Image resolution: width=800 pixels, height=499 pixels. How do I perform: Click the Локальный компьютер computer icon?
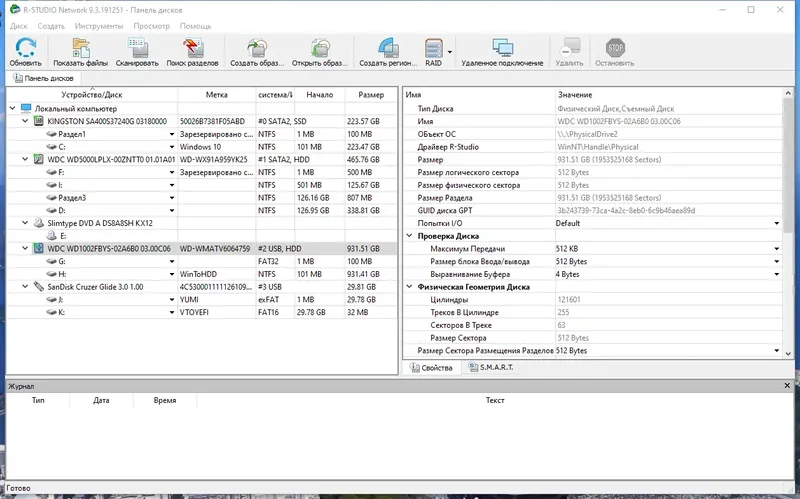26,108
